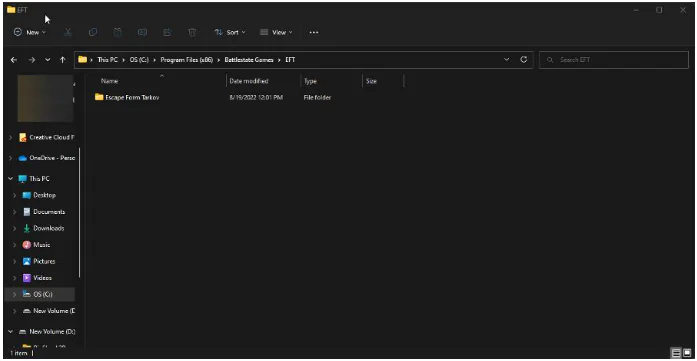Select Program Files (x86) breadcrumb
The height and width of the screenshot is (361, 697).
click(187, 60)
